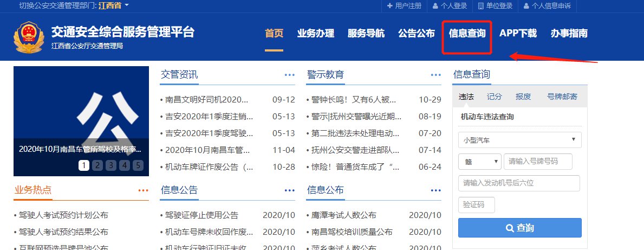Viewport: 644px width, 250px height.
Task: Click the more dots beside 信息公告
Action: click(x=289, y=190)
